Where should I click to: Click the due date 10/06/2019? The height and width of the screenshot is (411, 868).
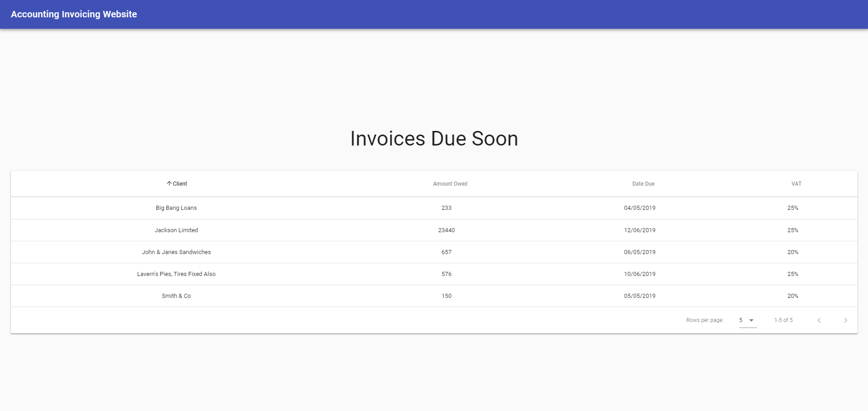[640, 274]
